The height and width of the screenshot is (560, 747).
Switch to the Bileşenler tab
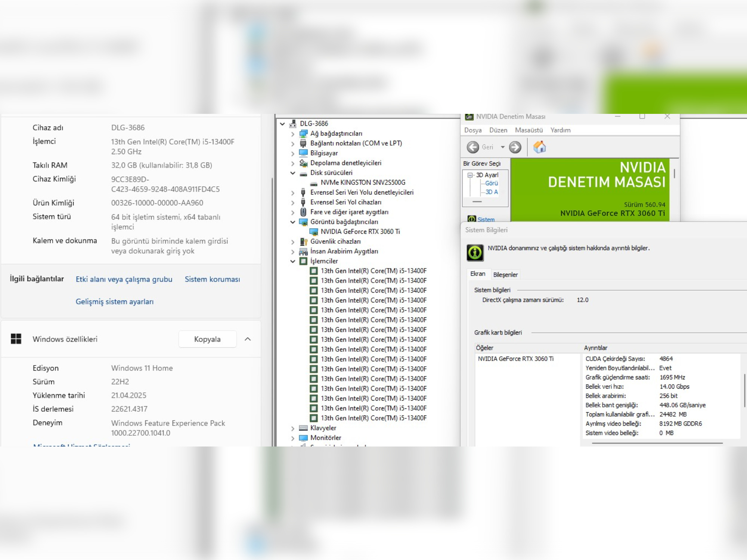(x=505, y=275)
